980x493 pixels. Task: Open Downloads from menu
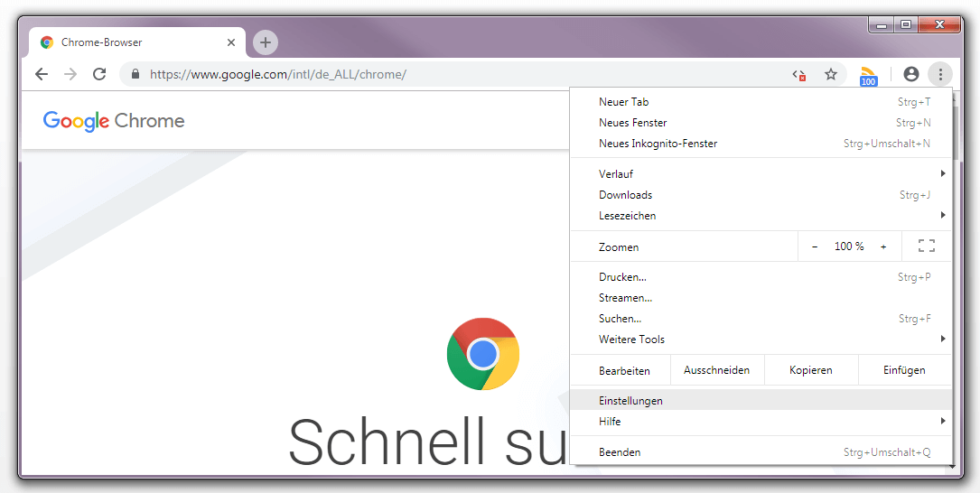pos(761,195)
